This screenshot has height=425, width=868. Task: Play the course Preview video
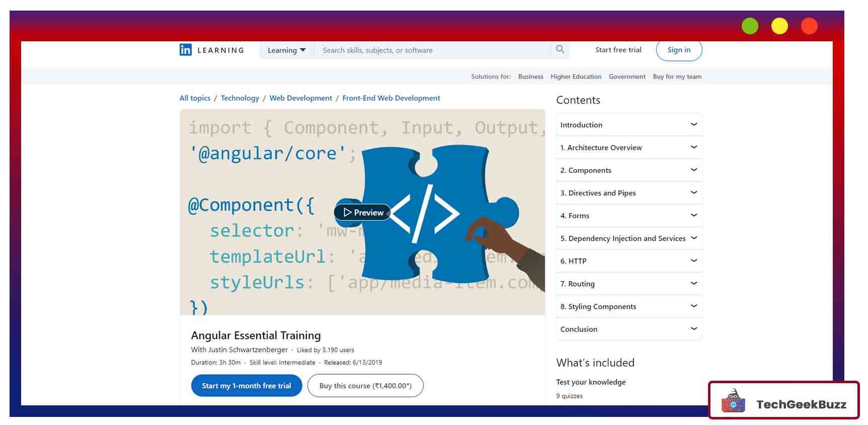click(x=362, y=212)
